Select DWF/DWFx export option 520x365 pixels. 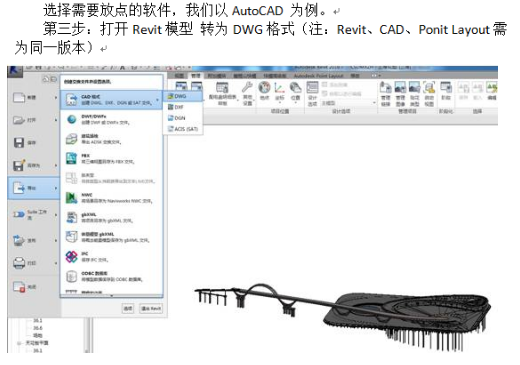(x=111, y=119)
